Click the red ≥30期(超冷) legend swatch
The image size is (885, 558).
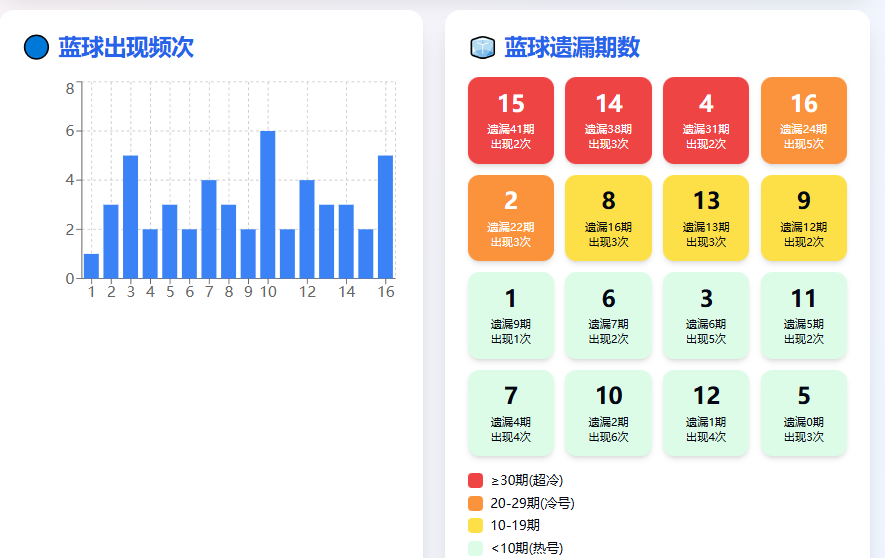[475, 481]
